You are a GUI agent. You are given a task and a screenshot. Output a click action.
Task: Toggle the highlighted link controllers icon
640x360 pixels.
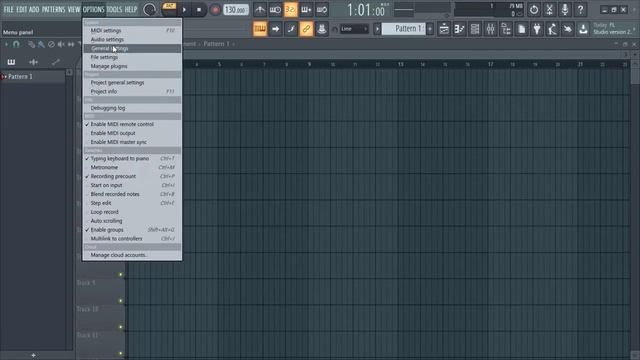tap(306, 29)
